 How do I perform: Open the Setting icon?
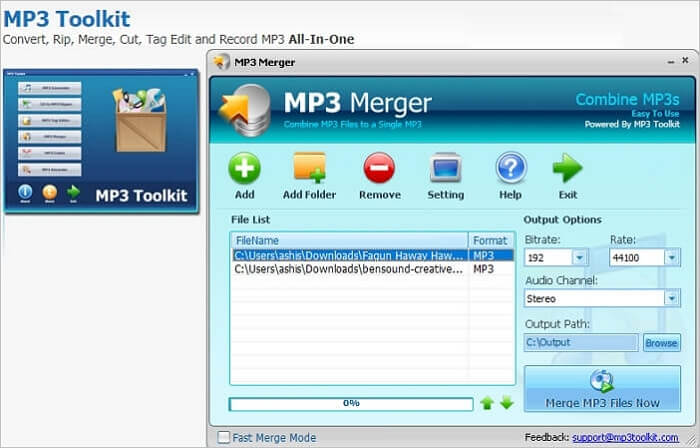[445, 168]
